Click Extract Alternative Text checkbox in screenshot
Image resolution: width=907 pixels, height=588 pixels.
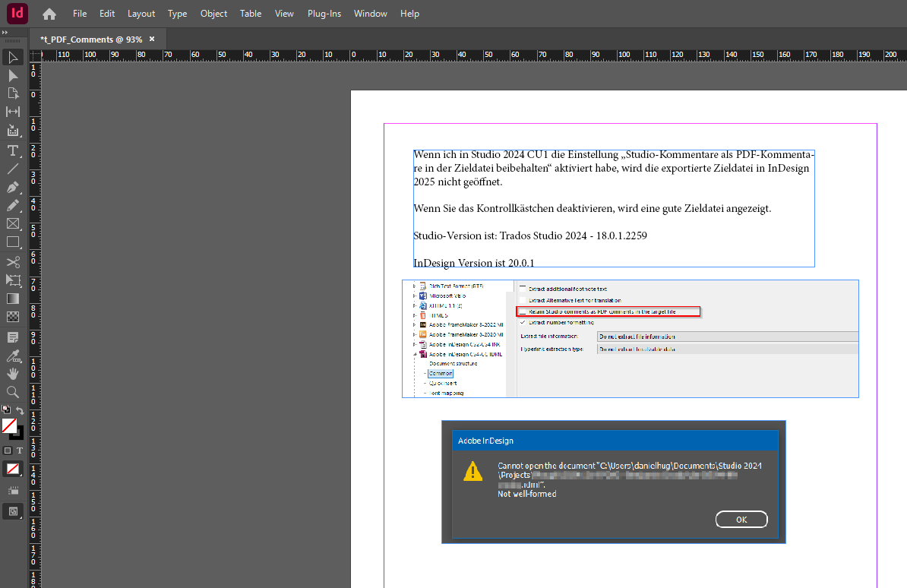click(x=523, y=300)
